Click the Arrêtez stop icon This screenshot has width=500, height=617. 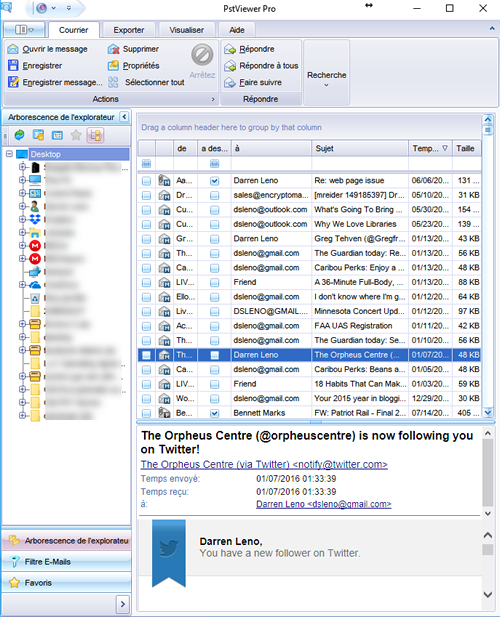coord(202,55)
